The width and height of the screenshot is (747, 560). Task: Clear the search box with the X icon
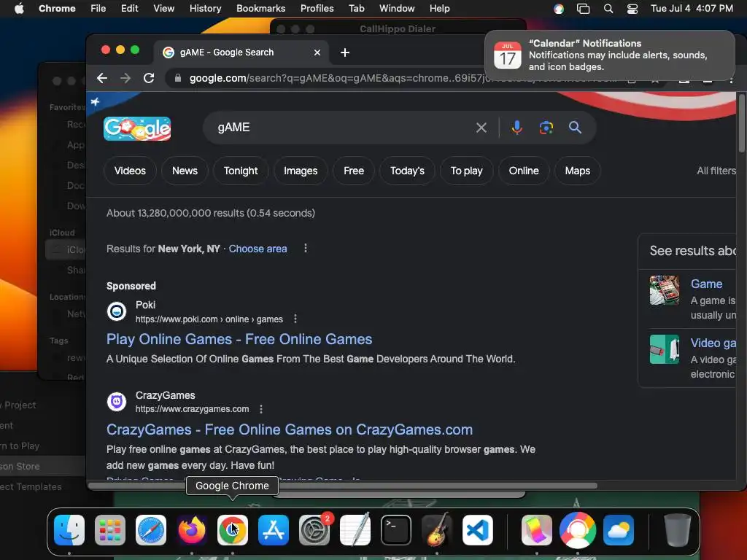481,128
